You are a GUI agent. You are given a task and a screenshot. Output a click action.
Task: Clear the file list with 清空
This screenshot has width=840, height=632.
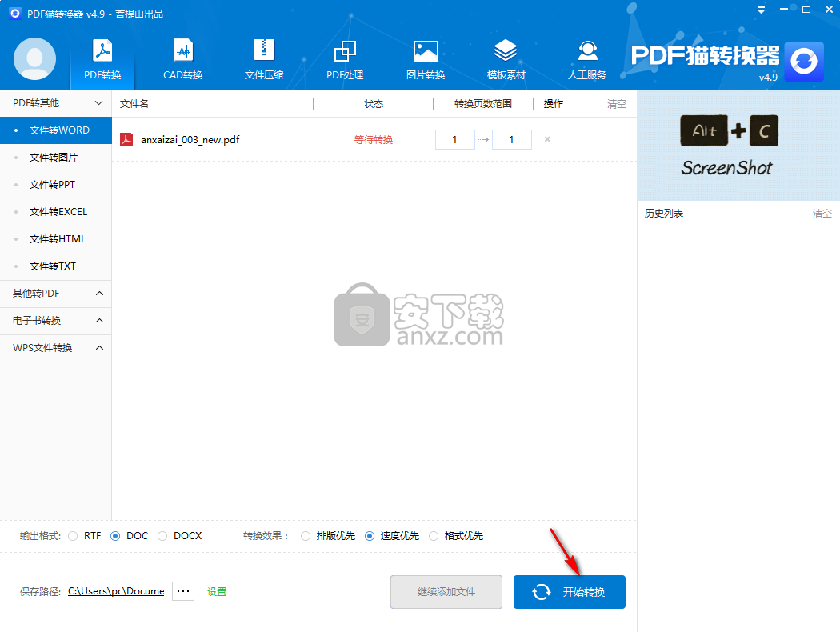point(616,104)
